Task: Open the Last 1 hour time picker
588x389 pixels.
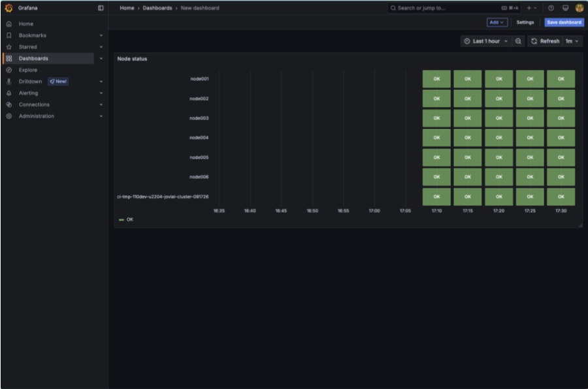Action: pos(485,41)
